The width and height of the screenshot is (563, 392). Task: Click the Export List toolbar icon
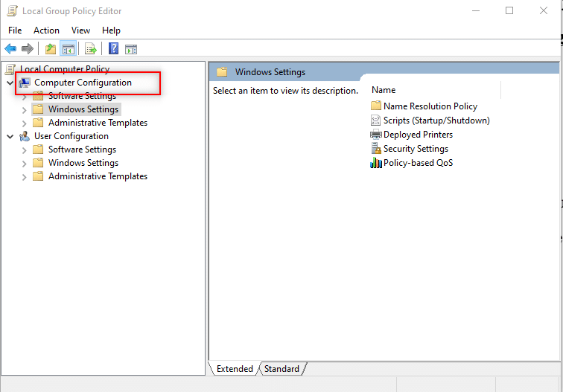click(91, 49)
